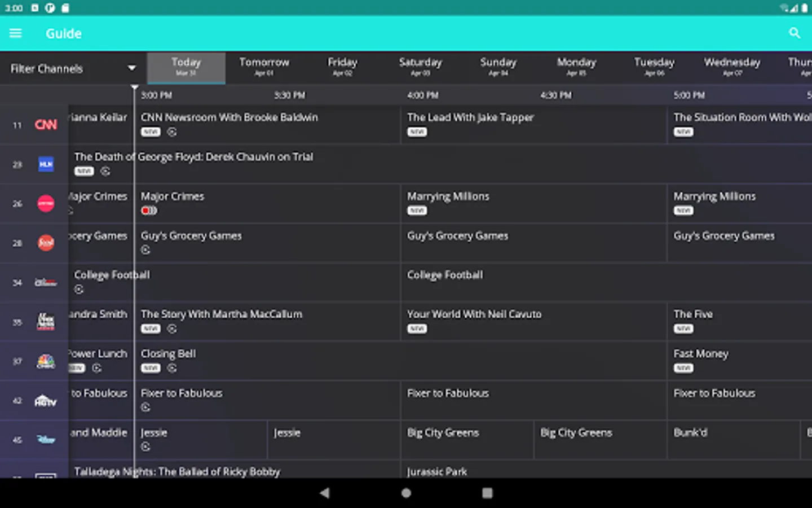The height and width of the screenshot is (508, 812).
Task: Select the Today tab
Action: coord(186,68)
